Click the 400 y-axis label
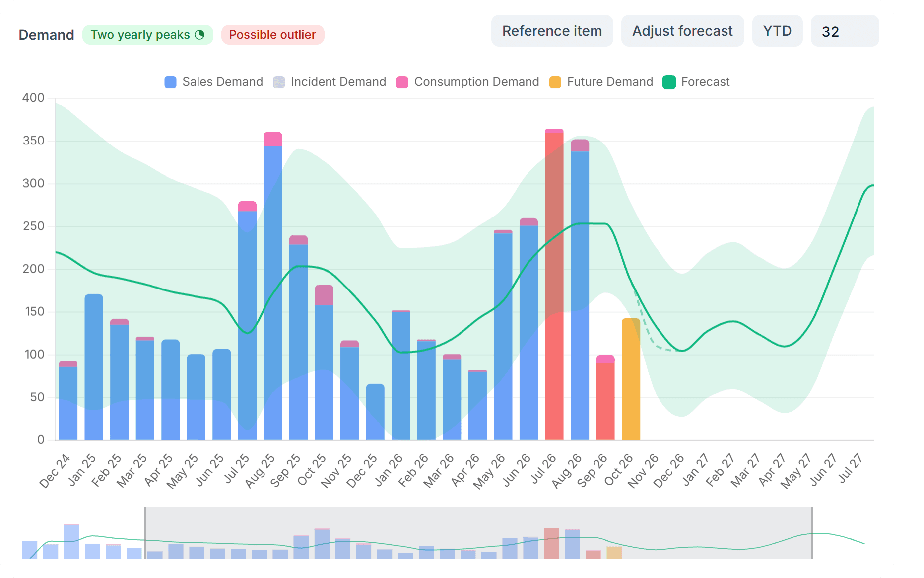 (x=33, y=98)
